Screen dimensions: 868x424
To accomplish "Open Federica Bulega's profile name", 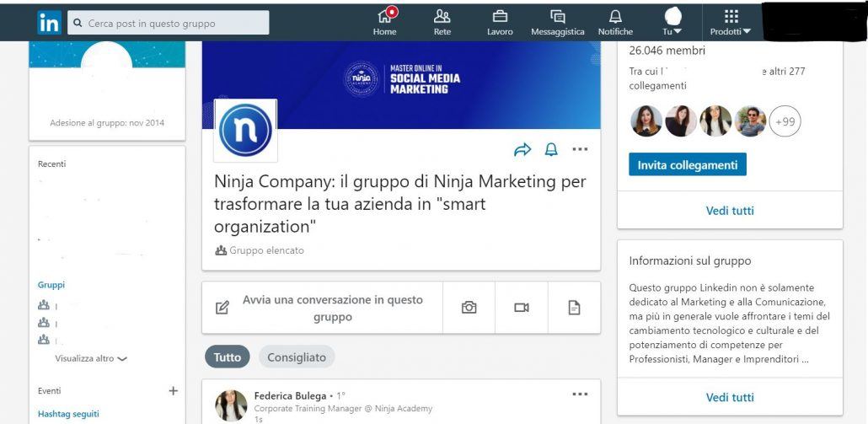I will [290, 396].
